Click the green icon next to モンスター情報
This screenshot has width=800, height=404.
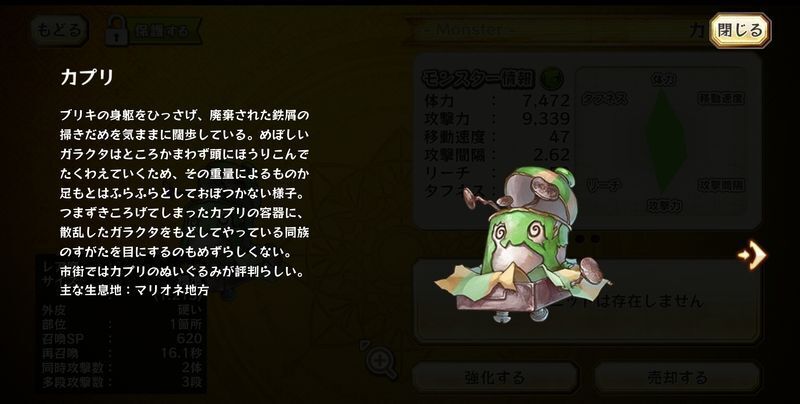click(552, 78)
